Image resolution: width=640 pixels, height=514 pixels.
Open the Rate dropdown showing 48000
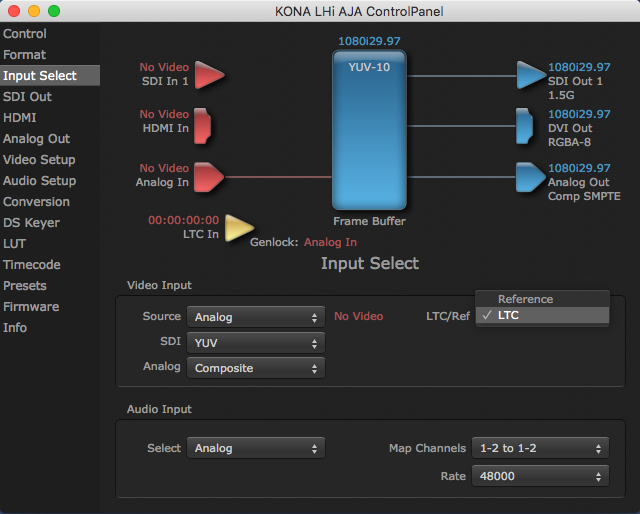tap(540, 476)
